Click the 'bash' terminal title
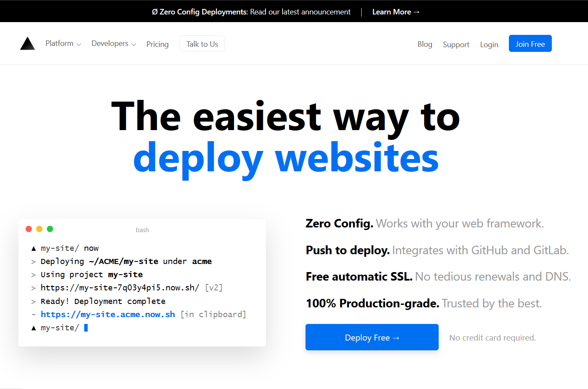Screen dimensions: 588x389 coord(142,230)
